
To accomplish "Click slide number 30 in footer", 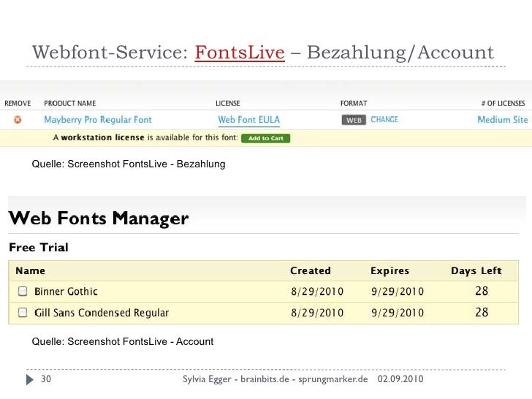I will point(46,379).
